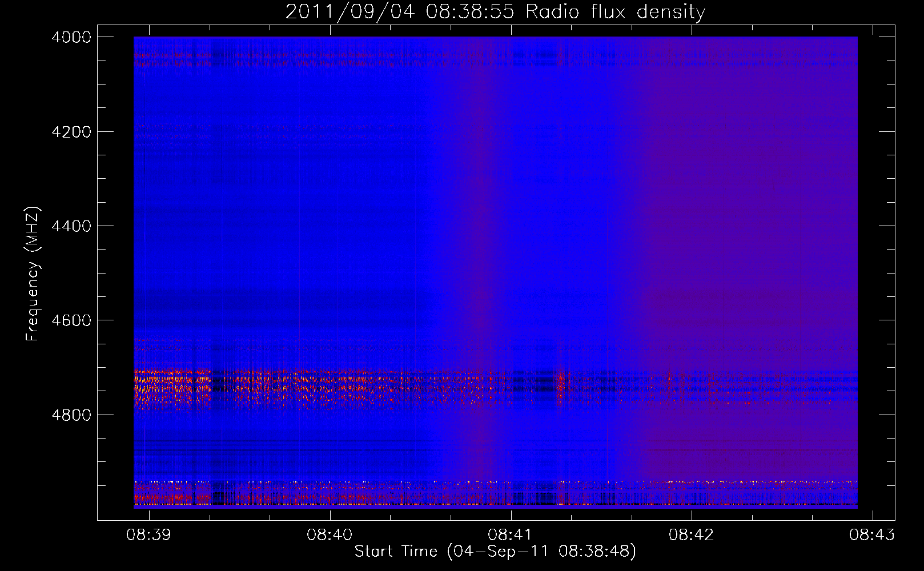Click the "Frequency (MHZ)" axis label
The image size is (924, 571).
pyautogui.click(x=33, y=274)
